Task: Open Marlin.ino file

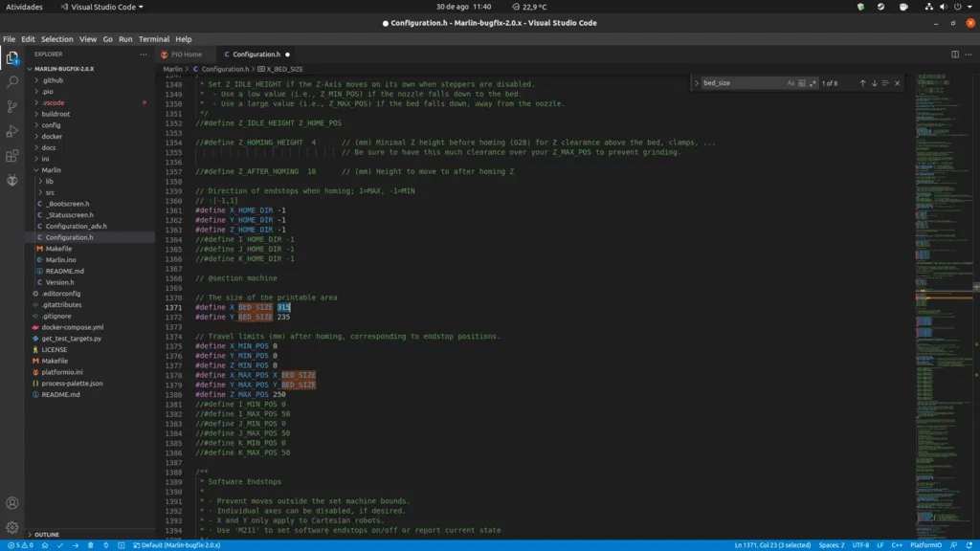Action: (x=60, y=260)
